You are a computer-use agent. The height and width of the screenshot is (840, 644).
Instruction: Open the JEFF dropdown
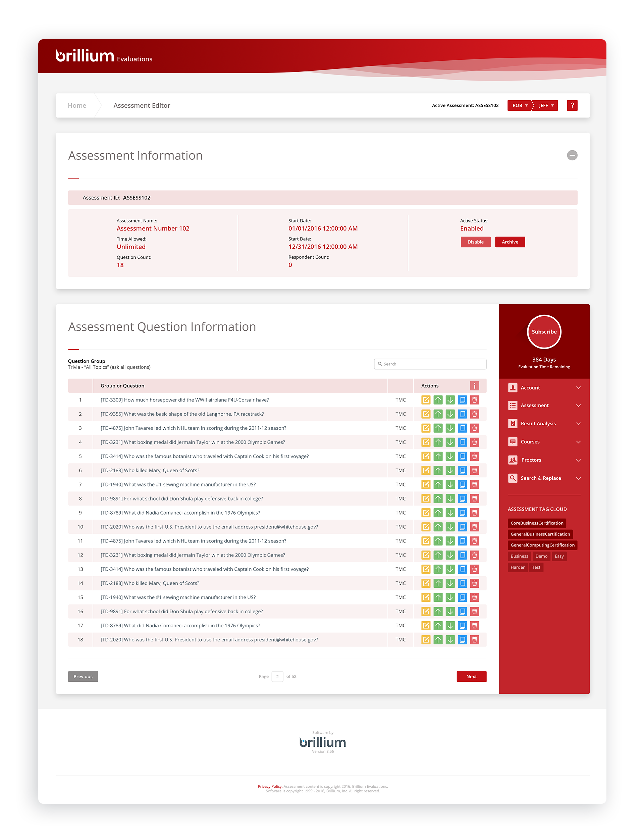545,105
